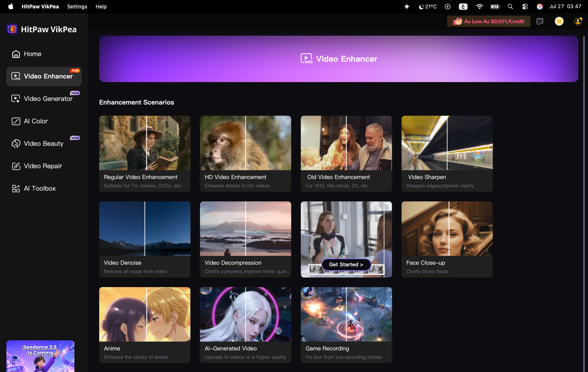Image resolution: width=588 pixels, height=372 pixels.
Task: Select the Face Close-up scenario card
Action: pos(447,239)
